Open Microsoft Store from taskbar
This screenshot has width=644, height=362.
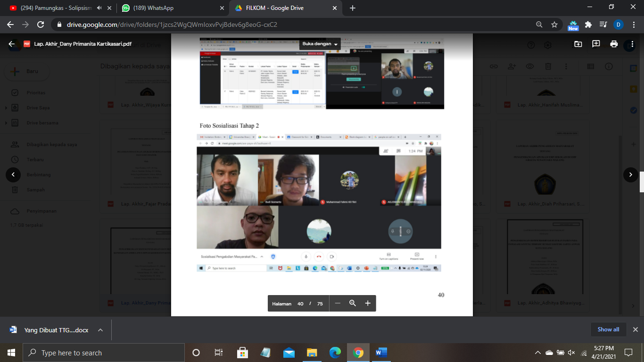pyautogui.click(x=242, y=353)
